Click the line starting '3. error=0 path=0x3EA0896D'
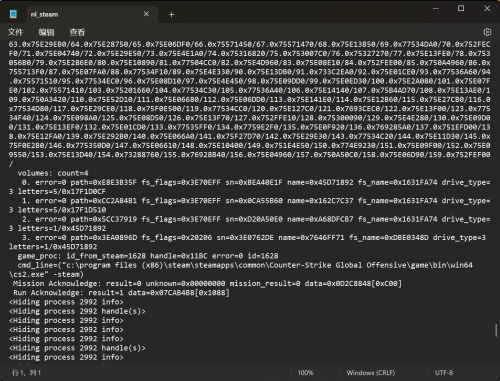Viewport: 500px width, 381px height. 254,237
